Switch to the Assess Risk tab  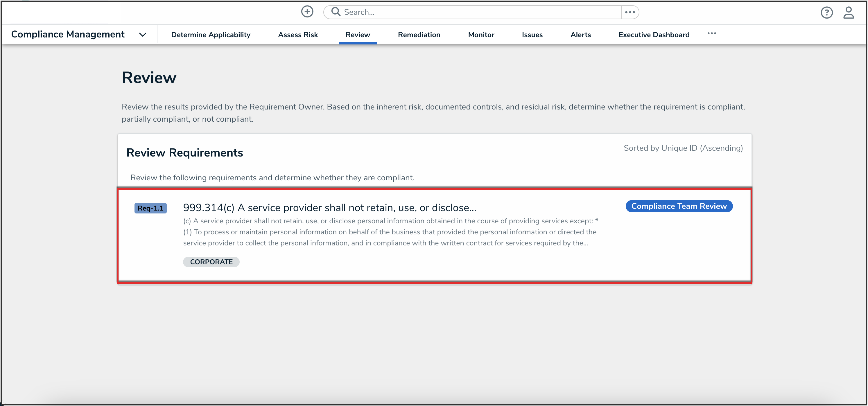click(x=298, y=35)
